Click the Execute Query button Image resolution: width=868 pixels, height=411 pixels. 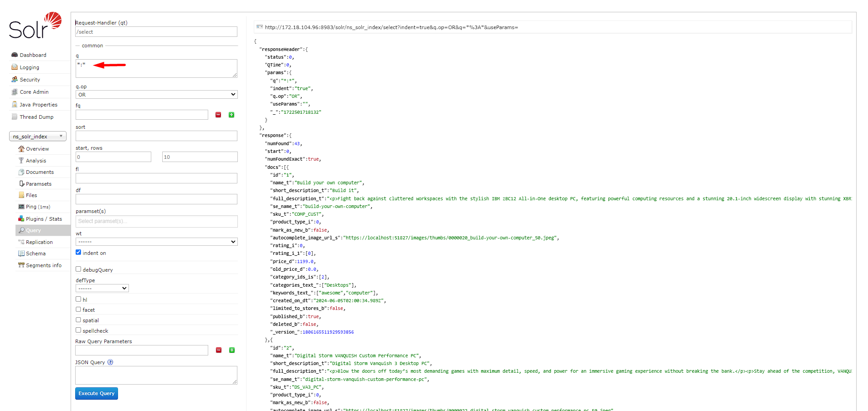pyautogui.click(x=97, y=393)
